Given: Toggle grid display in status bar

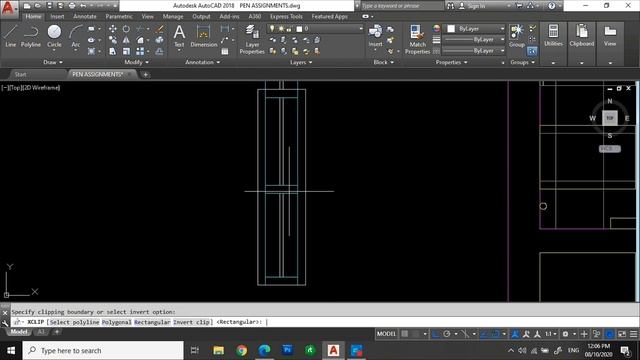Looking at the screenshot, I should 404,334.
